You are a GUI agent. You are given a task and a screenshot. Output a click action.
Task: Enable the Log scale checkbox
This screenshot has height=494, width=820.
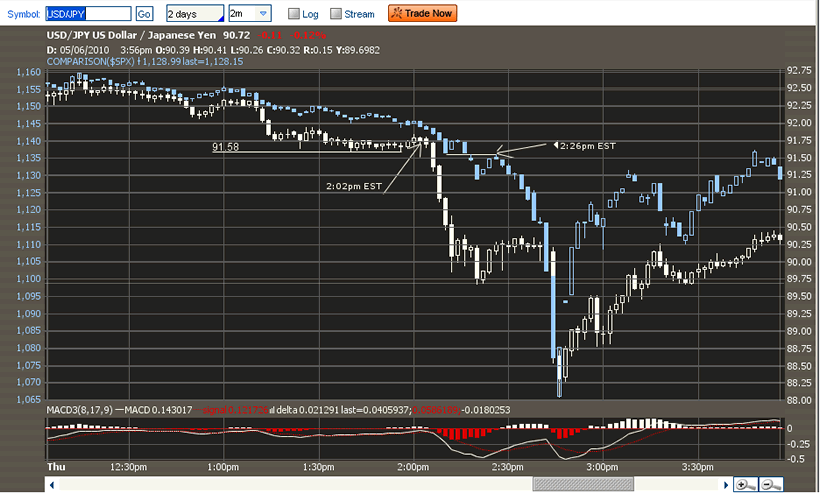tap(294, 14)
